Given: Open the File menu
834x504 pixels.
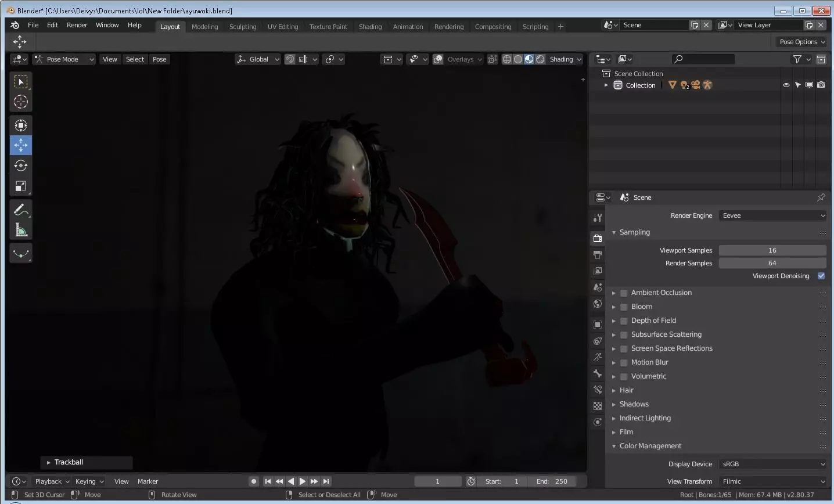Looking at the screenshot, I should (33, 26).
